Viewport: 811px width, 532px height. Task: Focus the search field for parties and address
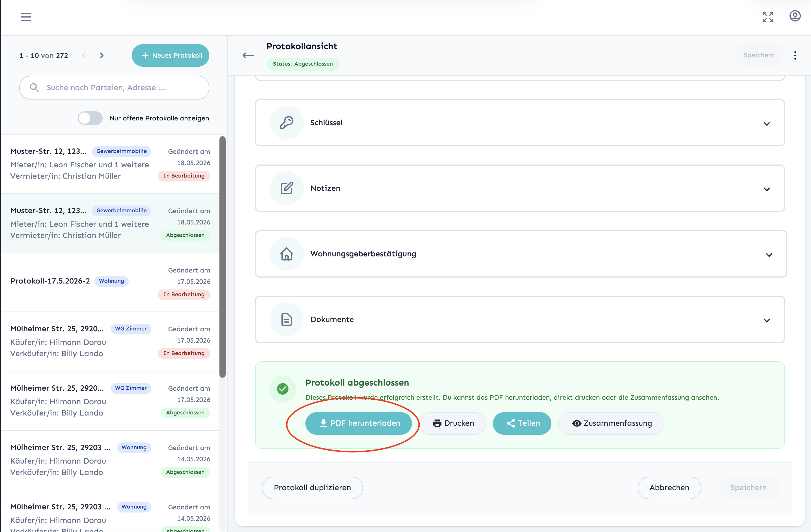(114, 88)
